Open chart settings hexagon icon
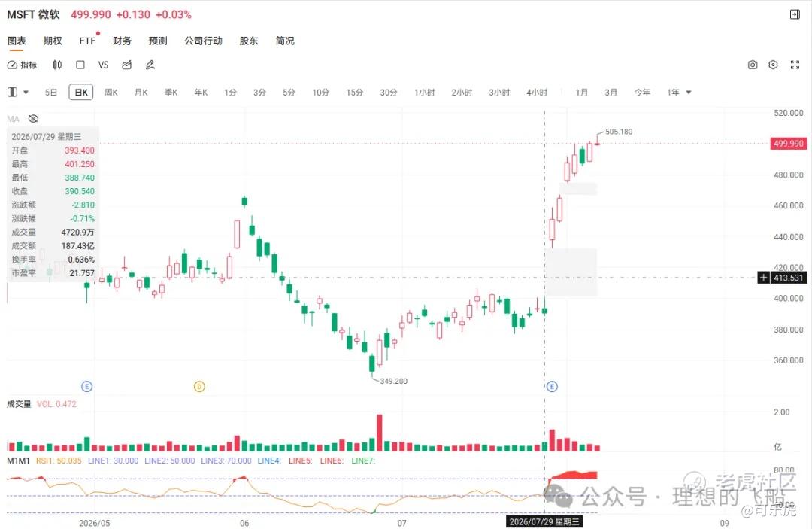812x529 pixels. tap(773, 65)
